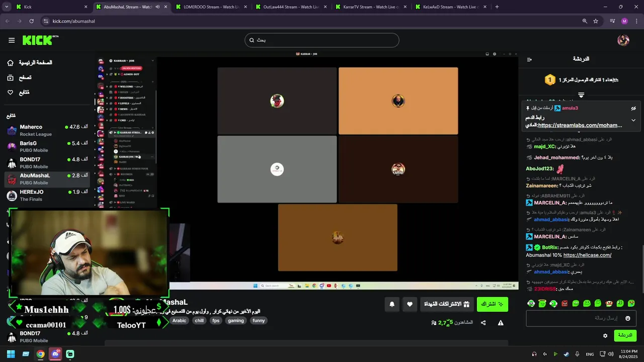Click the send message chat input
Viewport: 644px width, 362px height.
(x=581, y=318)
